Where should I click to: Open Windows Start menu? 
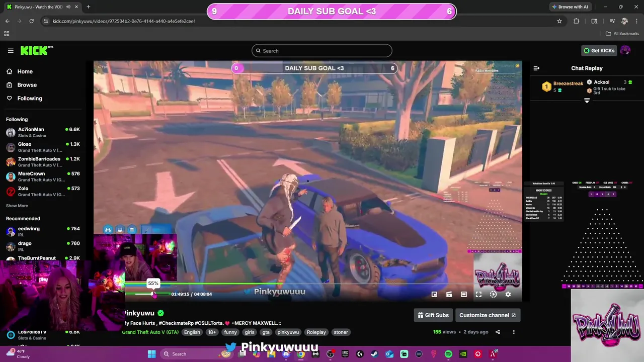pos(152,354)
